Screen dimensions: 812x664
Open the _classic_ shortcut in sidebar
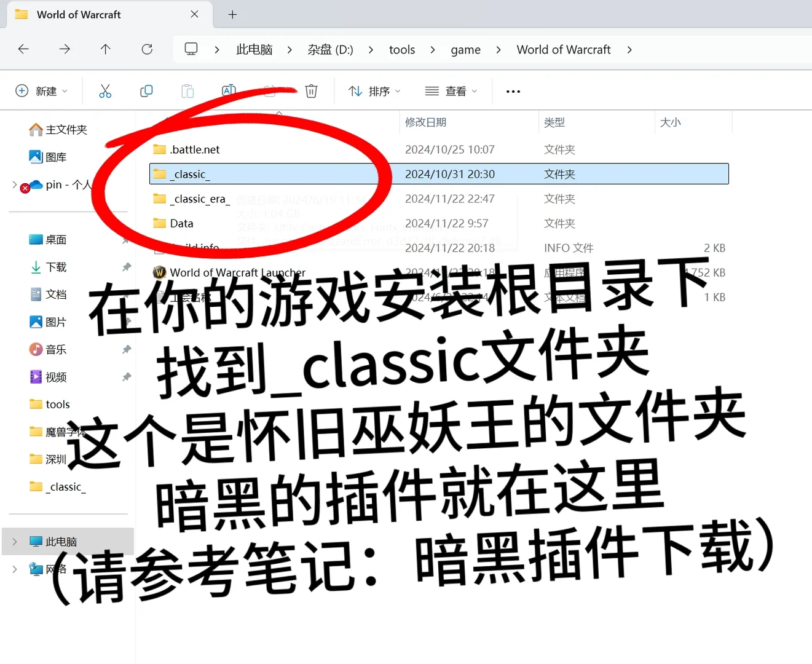pos(58,487)
